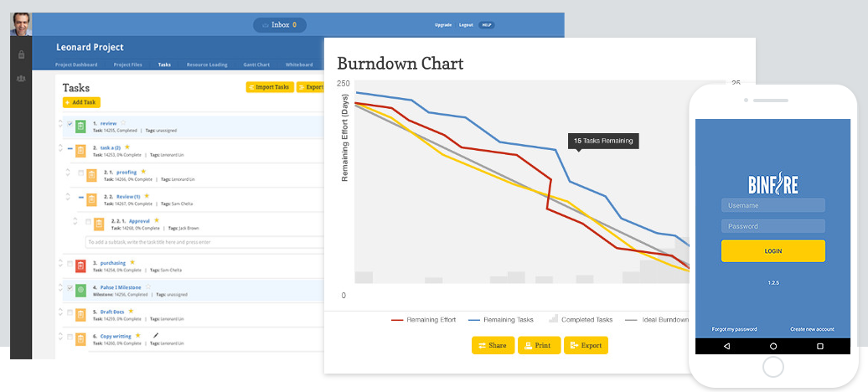
Task: Open the team members sidebar icon
Action: click(x=21, y=79)
